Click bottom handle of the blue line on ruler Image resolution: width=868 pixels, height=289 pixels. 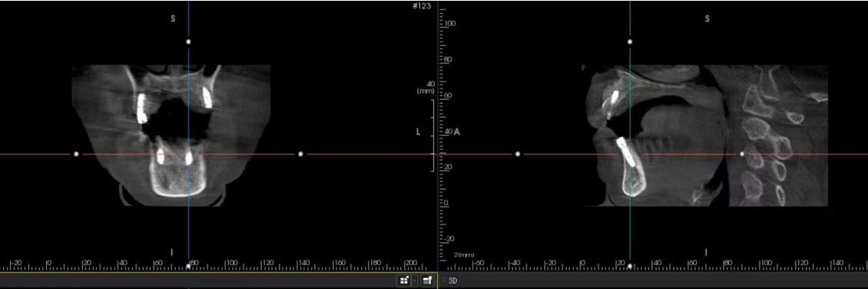[188, 266]
